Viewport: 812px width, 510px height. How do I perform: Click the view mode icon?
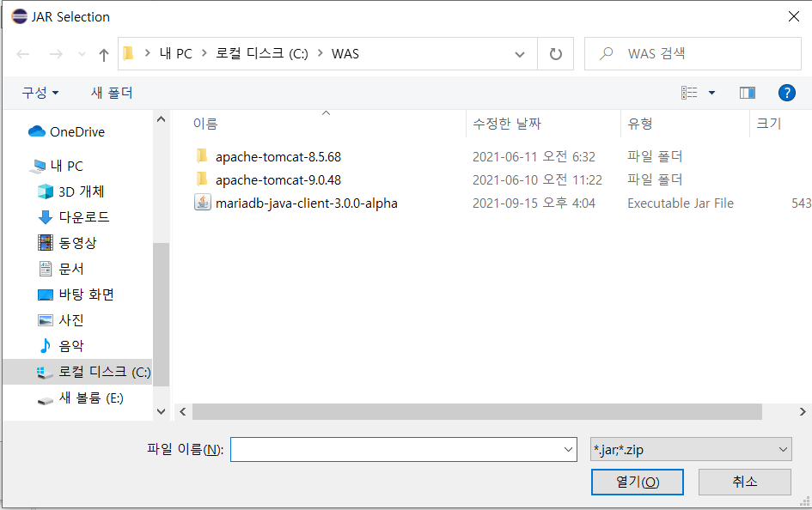click(689, 93)
